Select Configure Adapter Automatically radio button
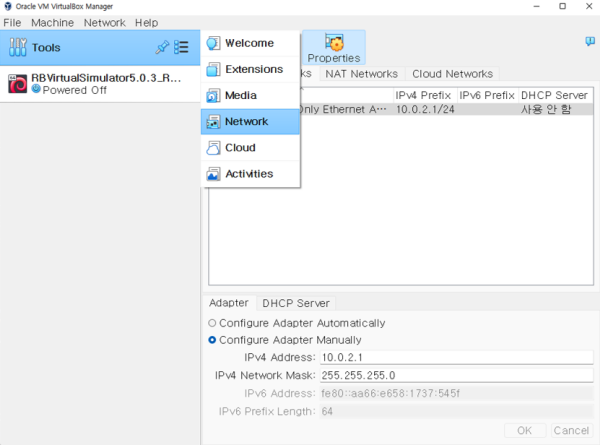 click(212, 323)
